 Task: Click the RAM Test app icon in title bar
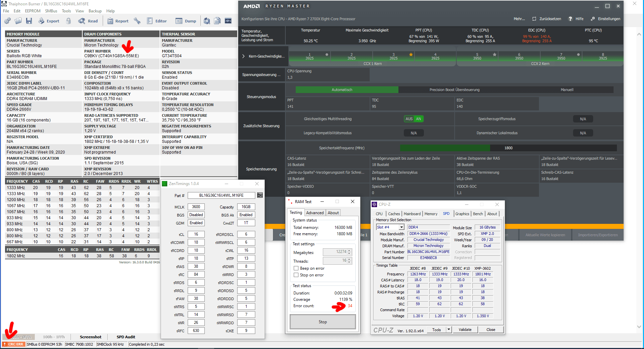[290, 201]
